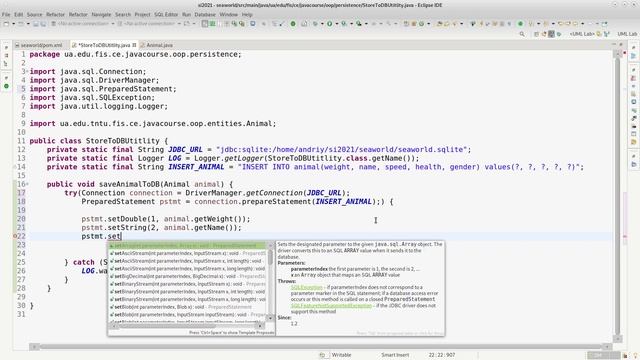Viewport: 640px width, 360px height.
Task: Open the Source menu
Action: click(x=34, y=14)
